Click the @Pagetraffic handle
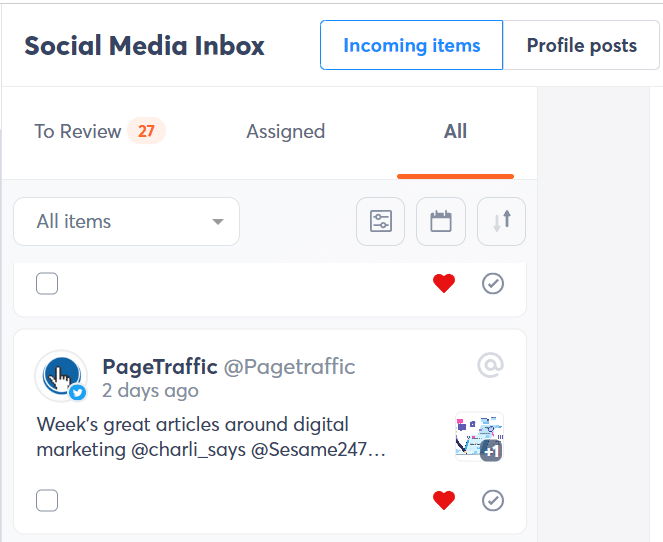The width and height of the screenshot is (663, 542). point(289,366)
